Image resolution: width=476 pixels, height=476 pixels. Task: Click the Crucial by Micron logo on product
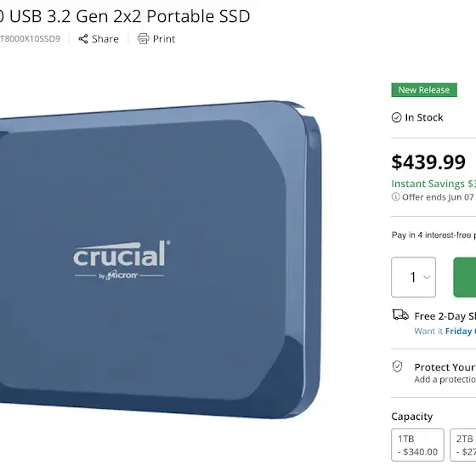pos(122,260)
